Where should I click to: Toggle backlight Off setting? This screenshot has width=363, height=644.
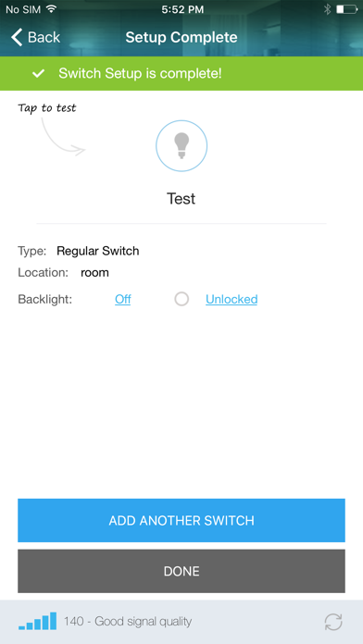click(123, 299)
